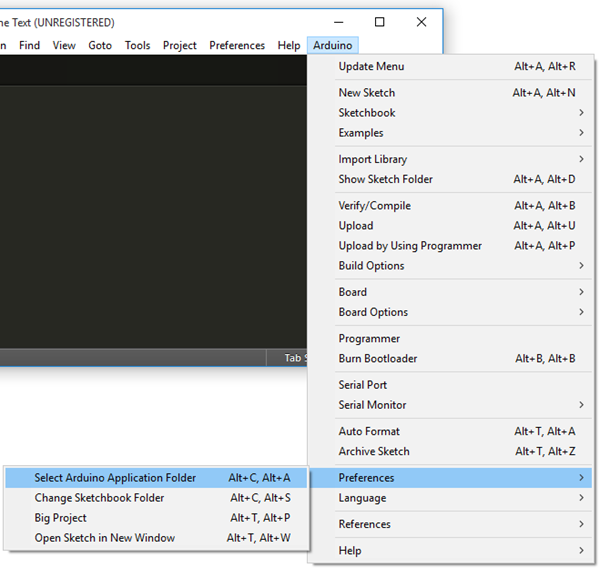This screenshot has width=600, height=568.
Task: Select Arduino Application Folder entry
Action: point(115,478)
